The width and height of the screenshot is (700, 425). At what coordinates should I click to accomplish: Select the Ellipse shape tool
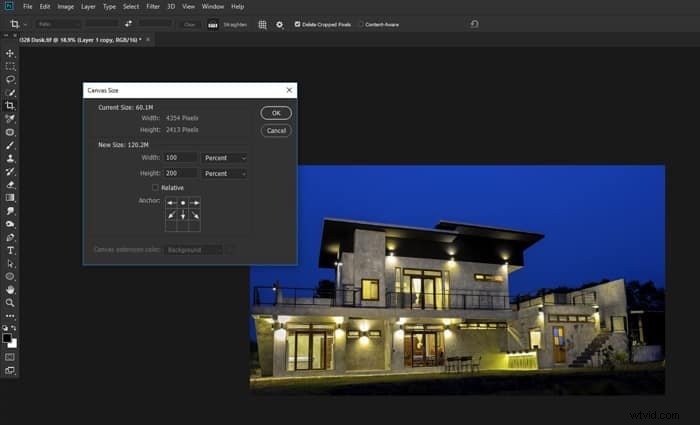(10, 276)
